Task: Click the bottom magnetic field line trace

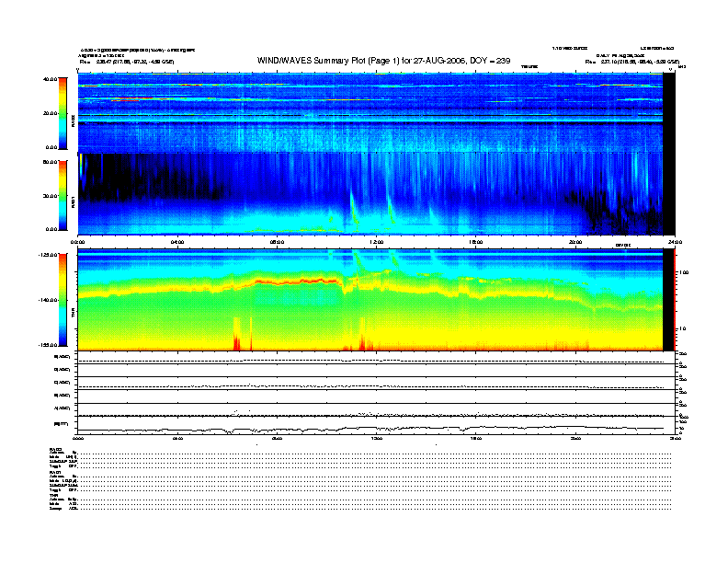Action: click(x=370, y=429)
